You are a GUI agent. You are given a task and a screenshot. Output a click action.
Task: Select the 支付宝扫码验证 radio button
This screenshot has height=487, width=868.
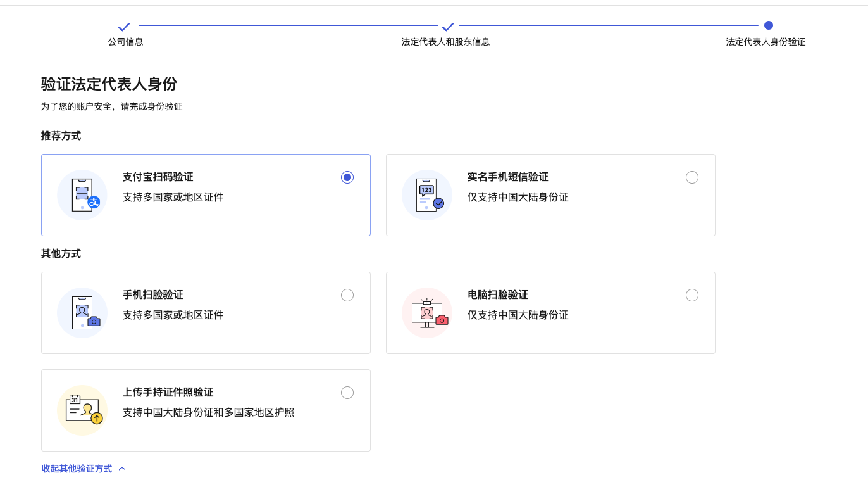click(347, 177)
